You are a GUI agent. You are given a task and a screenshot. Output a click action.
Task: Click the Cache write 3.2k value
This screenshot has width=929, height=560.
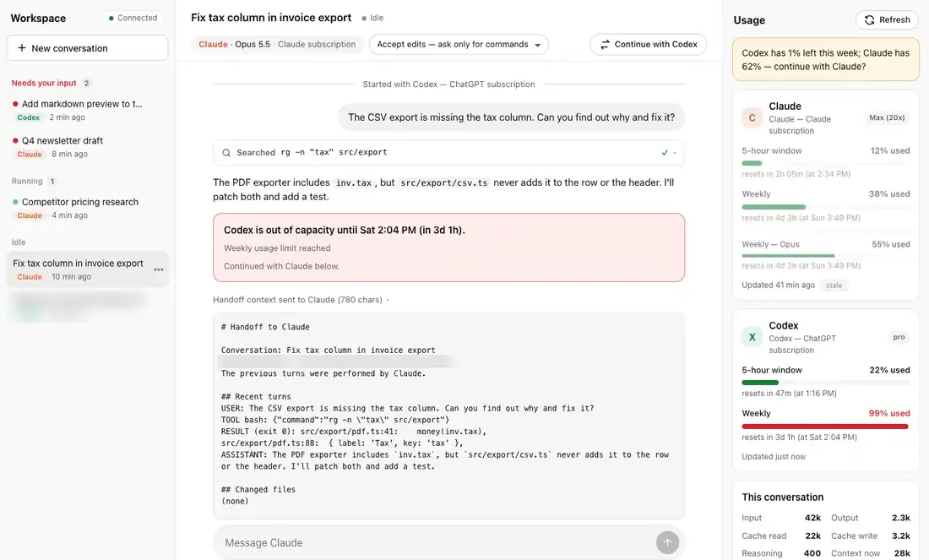click(900, 536)
